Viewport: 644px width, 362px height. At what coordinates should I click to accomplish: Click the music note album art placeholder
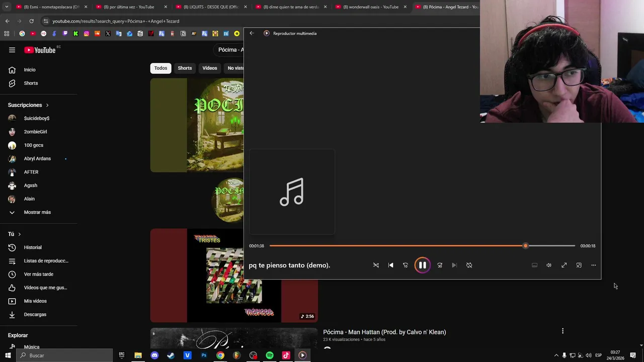292,192
